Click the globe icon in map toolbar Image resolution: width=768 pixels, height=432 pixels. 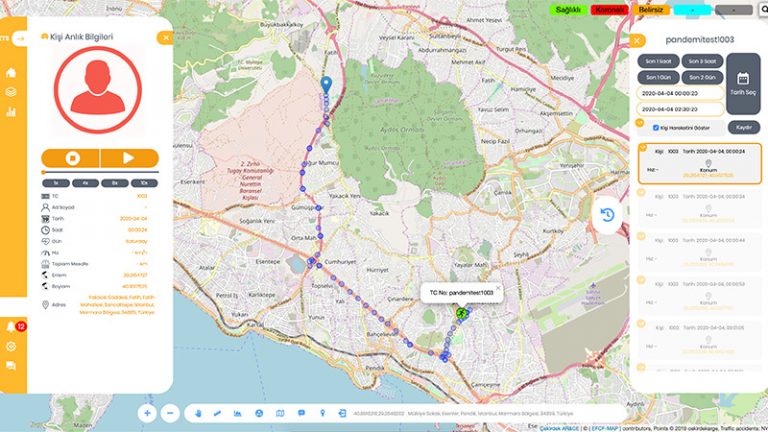point(259,413)
